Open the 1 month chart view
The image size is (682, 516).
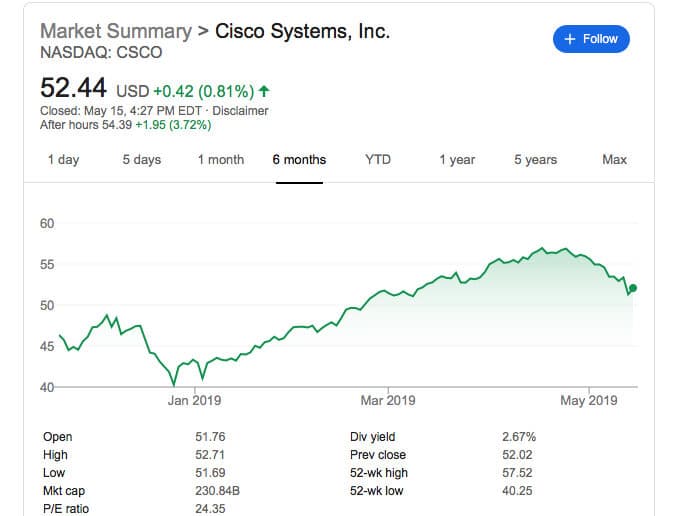pyautogui.click(x=221, y=160)
